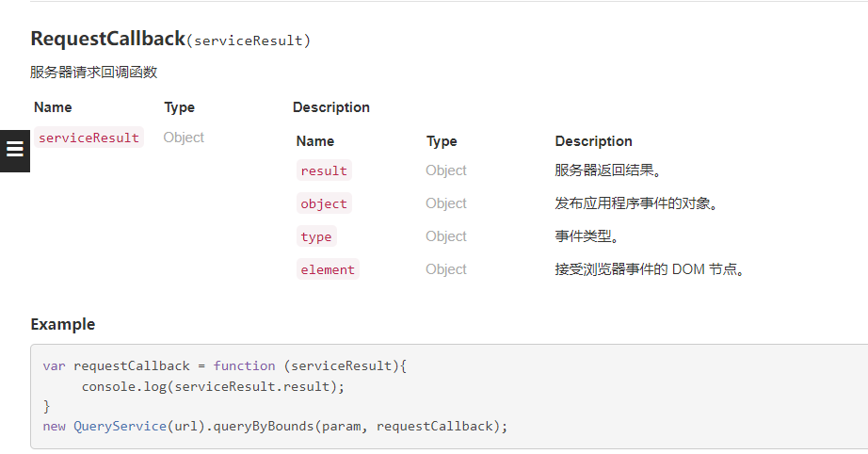
Task: Open the hamburger navigation menu icon
Action: pyautogui.click(x=14, y=151)
